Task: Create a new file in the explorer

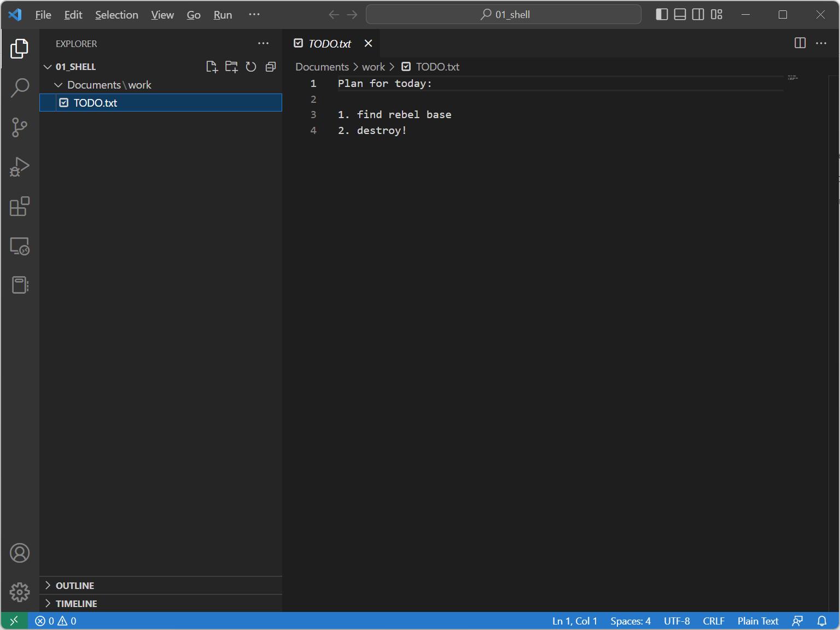Action: pyautogui.click(x=212, y=66)
